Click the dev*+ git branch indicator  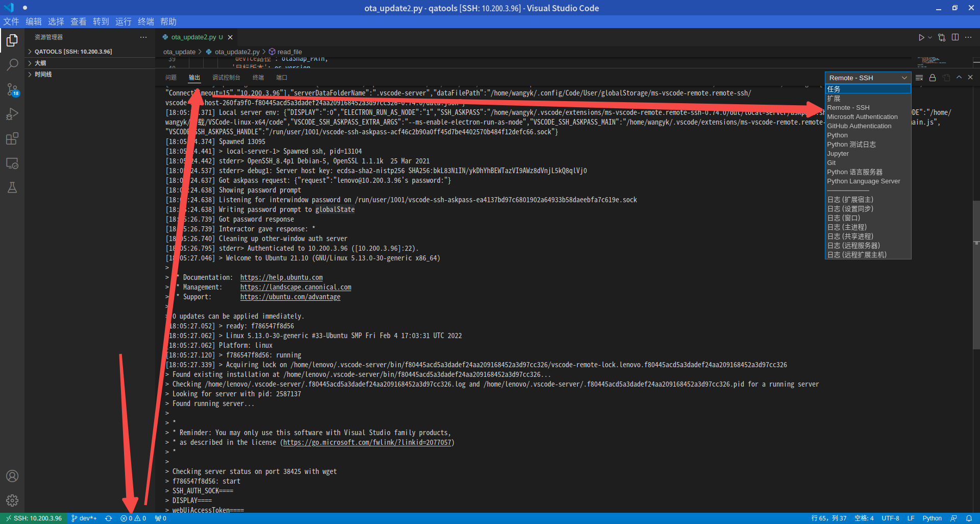click(84, 518)
